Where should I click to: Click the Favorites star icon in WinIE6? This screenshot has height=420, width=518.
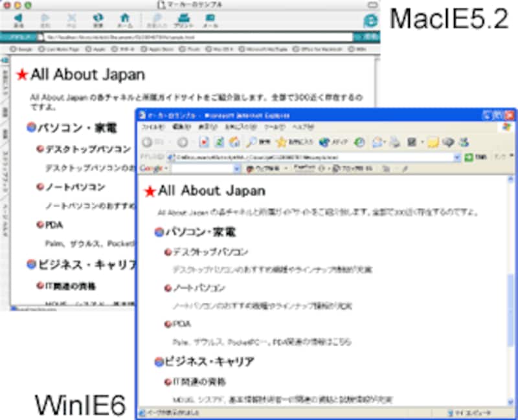[281, 140]
